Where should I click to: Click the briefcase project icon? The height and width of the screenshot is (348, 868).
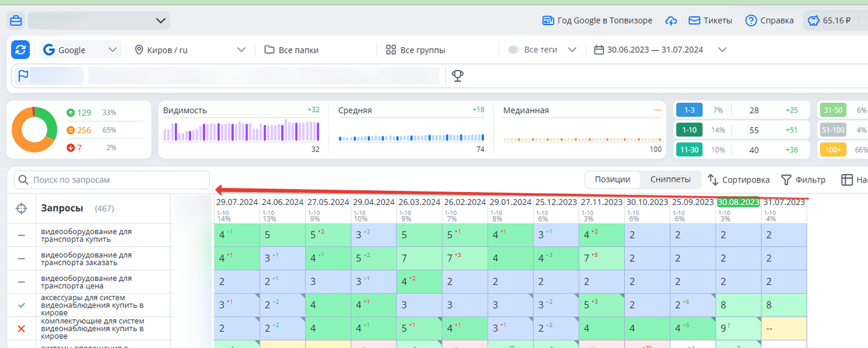pyautogui.click(x=16, y=21)
